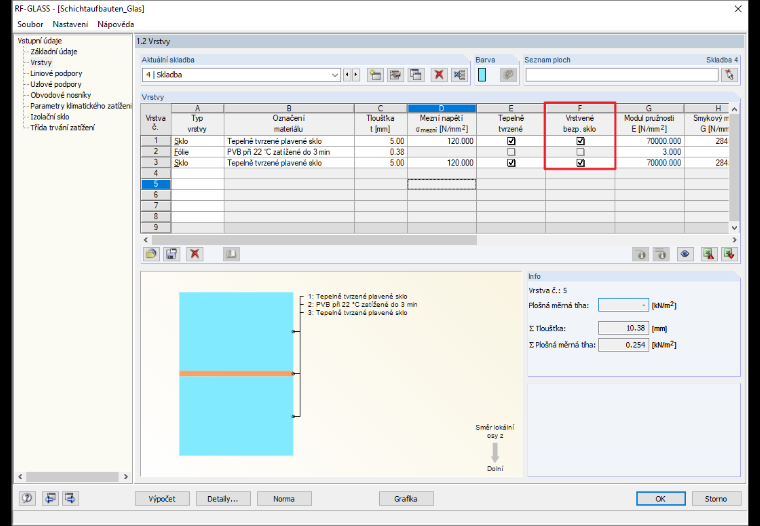Uncheck Vrstvené bezp. sklo for layer 3
Image resolution: width=760 pixels, height=526 pixels.
[580, 163]
